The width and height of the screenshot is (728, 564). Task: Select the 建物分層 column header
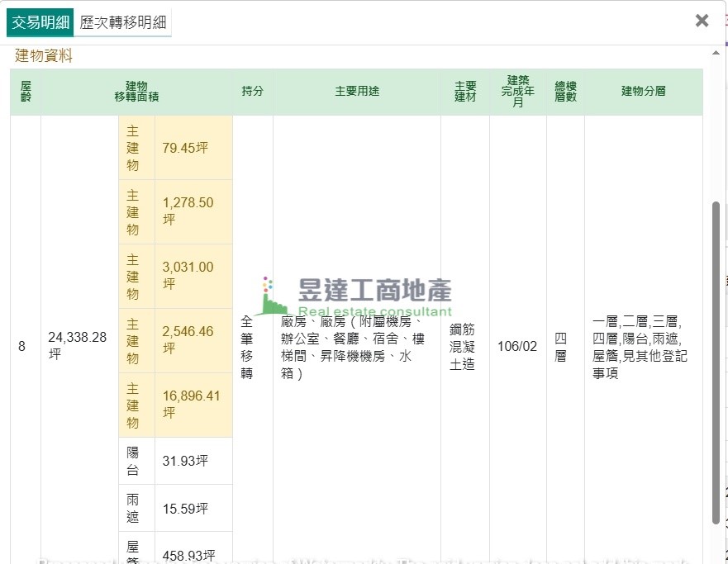643,92
